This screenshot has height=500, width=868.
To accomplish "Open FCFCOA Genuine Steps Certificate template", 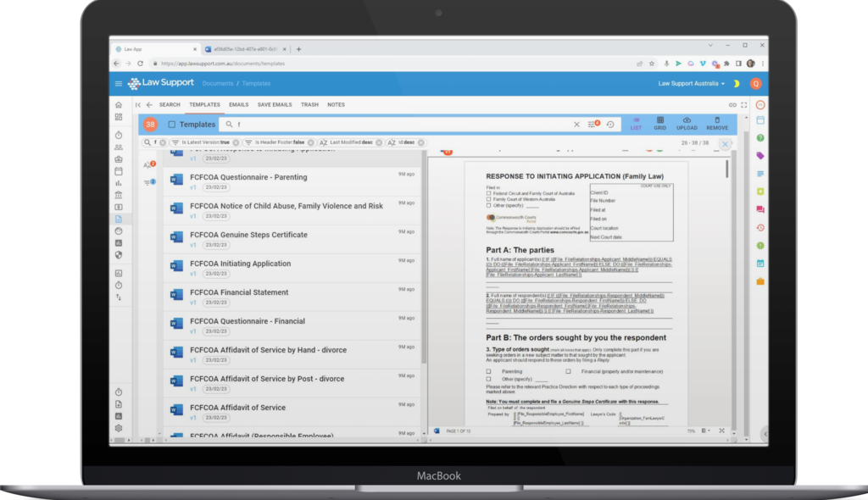I will pyautogui.click(x=292, y=240).
